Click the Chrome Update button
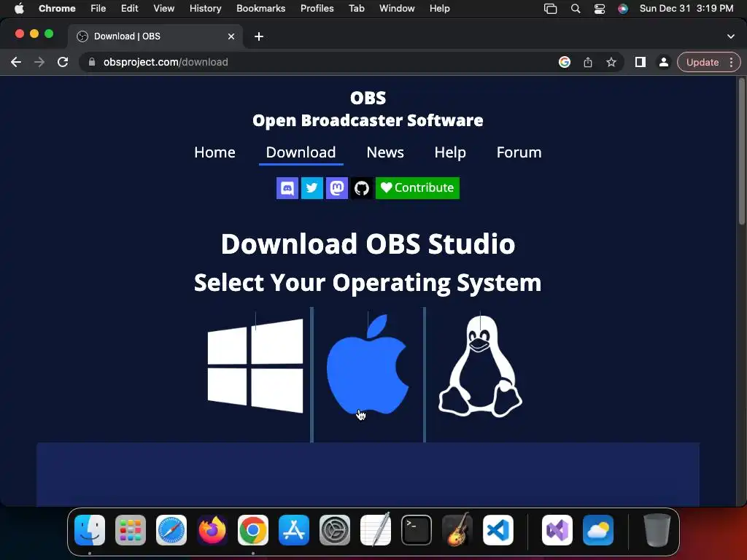 point(703,63)
